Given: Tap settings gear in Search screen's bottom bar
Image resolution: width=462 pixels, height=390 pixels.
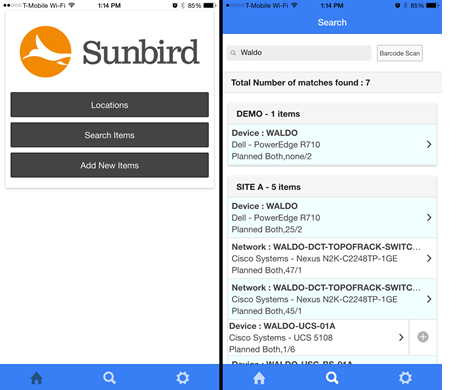Looking at the screenshot, I should point(405,378).
